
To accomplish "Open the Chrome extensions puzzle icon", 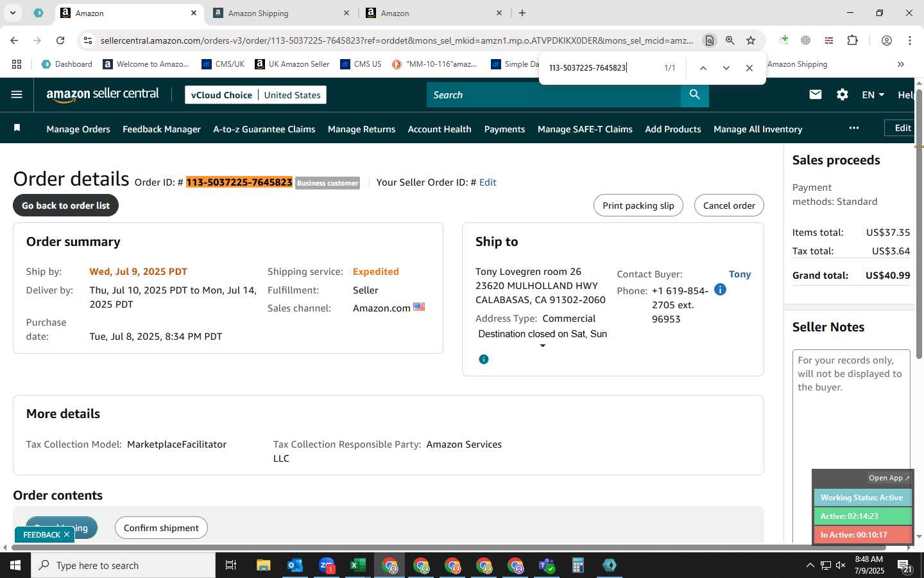I will coord(852,40).
